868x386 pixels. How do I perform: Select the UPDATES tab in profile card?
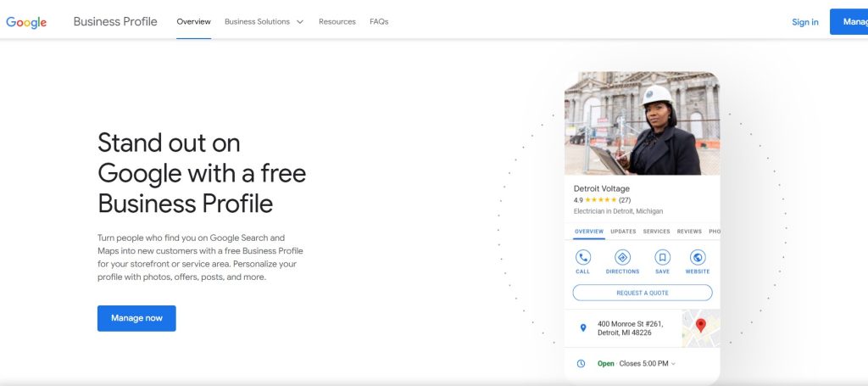tap(623, 232)
